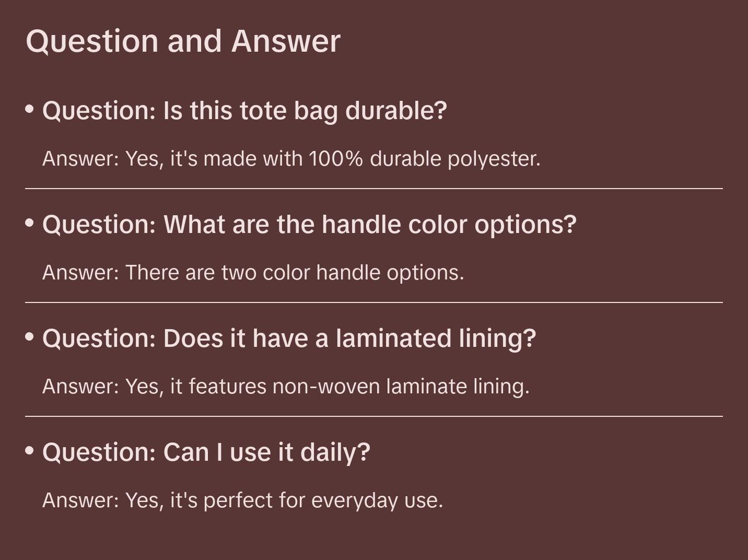This screenshot has height=560, width=748.
Task: Click the bullet before the handle color question
Action: pyautogui.click(x=30, y=223)
